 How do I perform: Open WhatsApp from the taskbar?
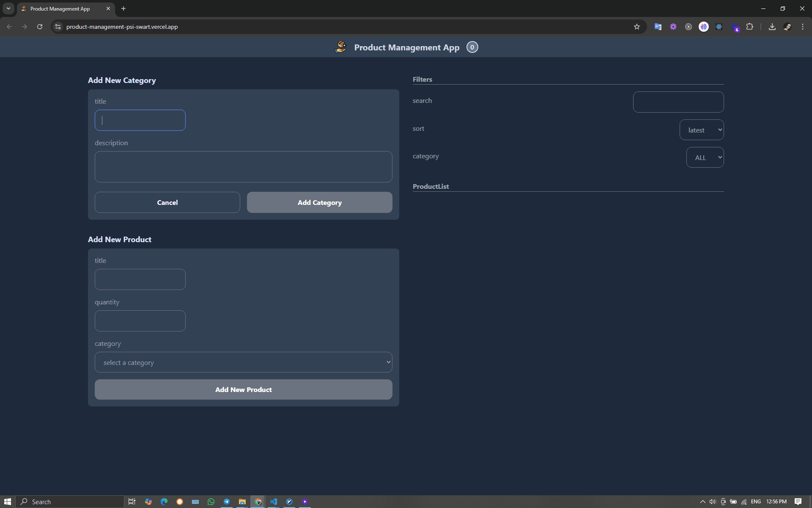click(x=211, y=502)
